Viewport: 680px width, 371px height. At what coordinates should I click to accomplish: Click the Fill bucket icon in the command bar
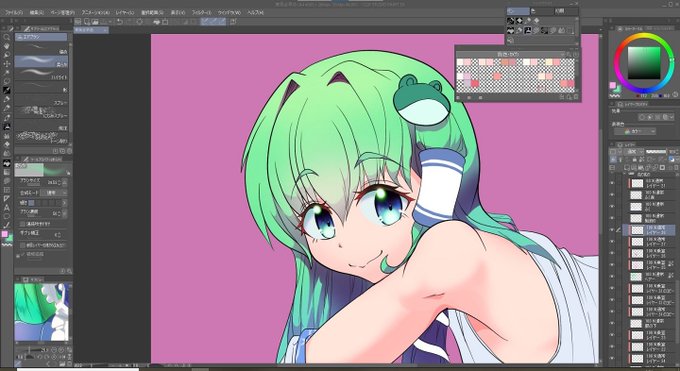pyautogui.click(x=157, y=21)
